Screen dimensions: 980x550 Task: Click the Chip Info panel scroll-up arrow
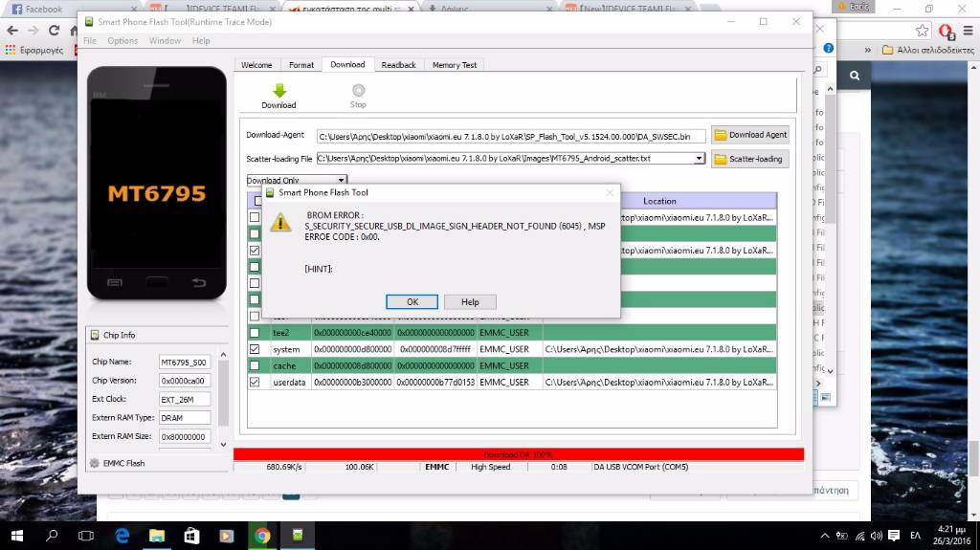tap(223, 354)
